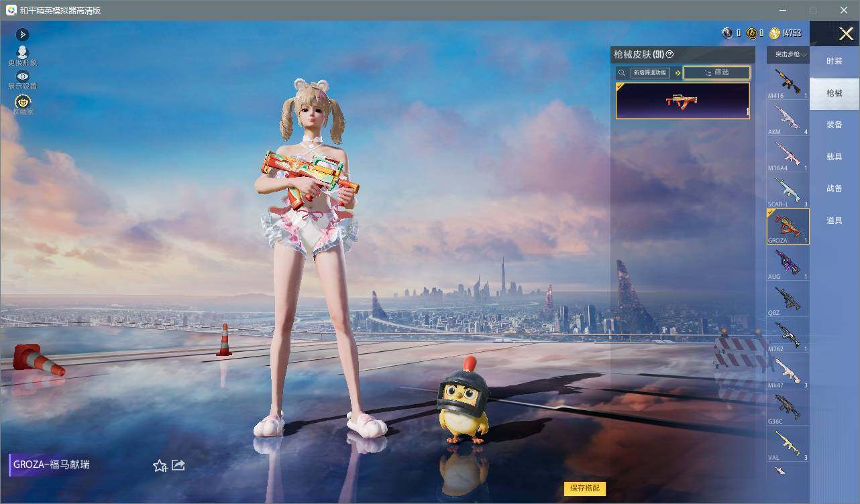Select the equipped GROZA skin thumbnail

[x=683, y=101]
